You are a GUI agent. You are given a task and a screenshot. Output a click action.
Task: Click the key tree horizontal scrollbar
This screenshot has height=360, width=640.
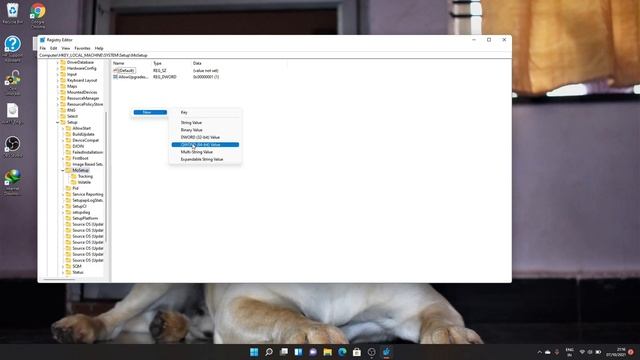point(59,280)
